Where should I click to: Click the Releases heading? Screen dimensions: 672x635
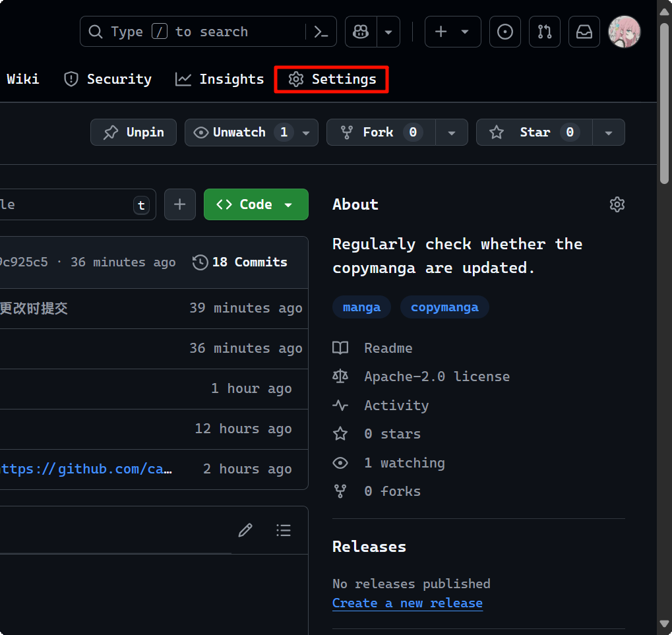tap(369, 547)
